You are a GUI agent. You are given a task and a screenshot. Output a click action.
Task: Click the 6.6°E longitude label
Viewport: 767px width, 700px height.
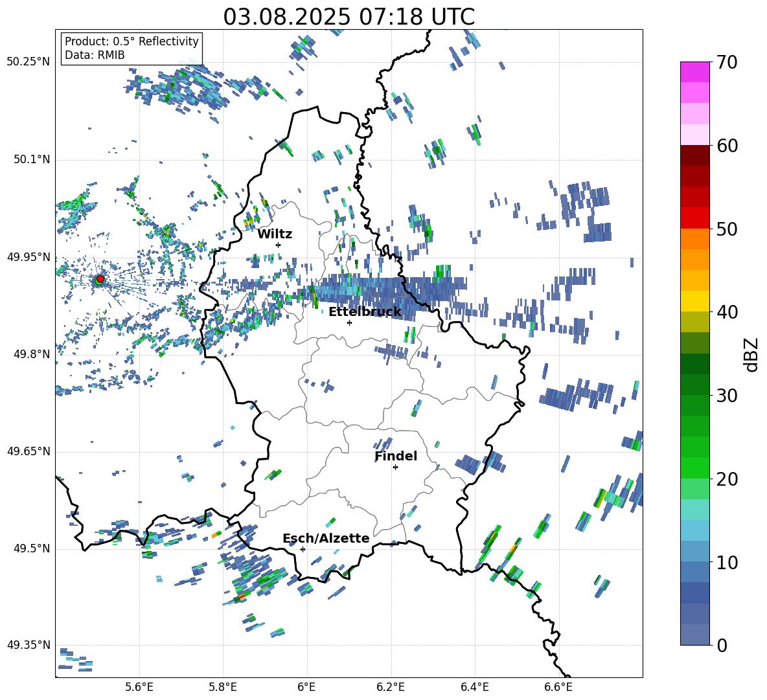click(558, 687)
